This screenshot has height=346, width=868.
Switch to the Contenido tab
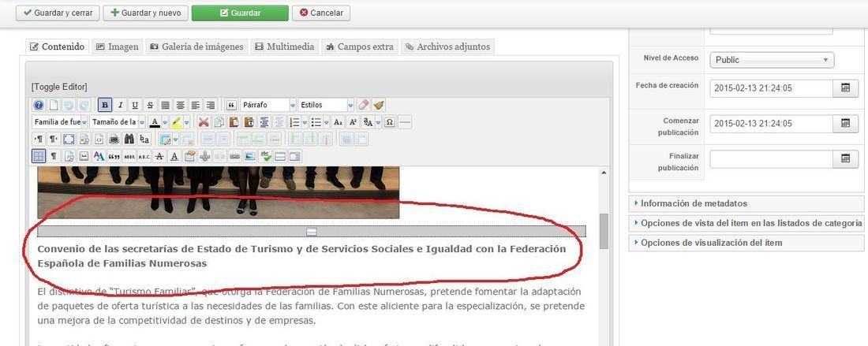[58, 47]
